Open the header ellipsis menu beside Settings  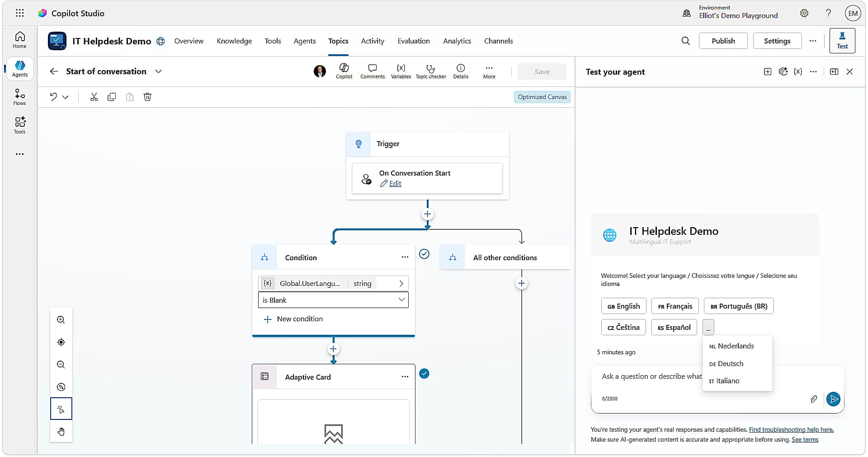812,41
